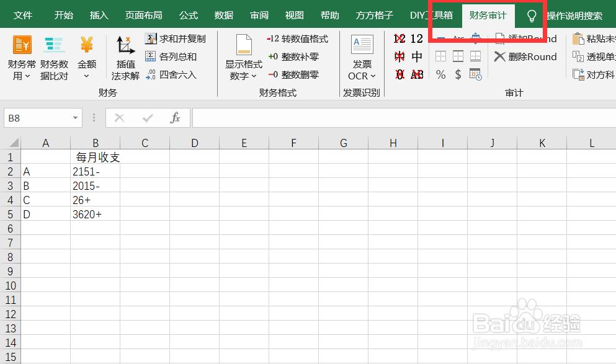Click cell A5 containing D
Viewport: 616px width, 364px height.
pos(45,215)
